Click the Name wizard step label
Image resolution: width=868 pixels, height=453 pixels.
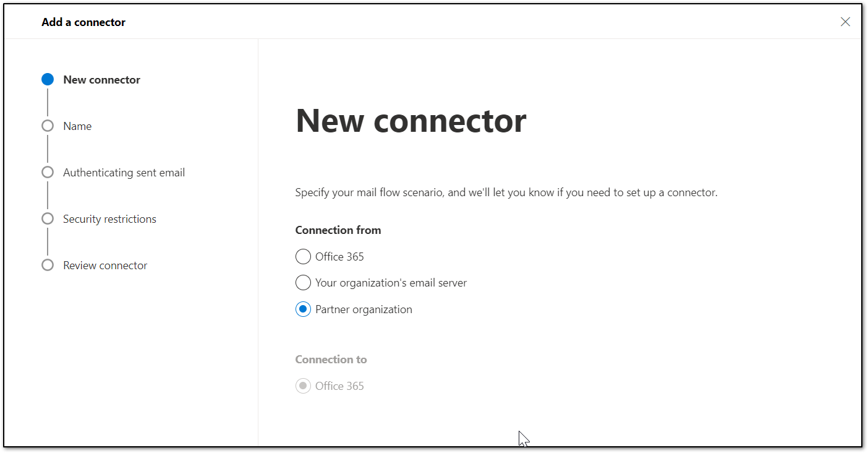coord(77,126)
